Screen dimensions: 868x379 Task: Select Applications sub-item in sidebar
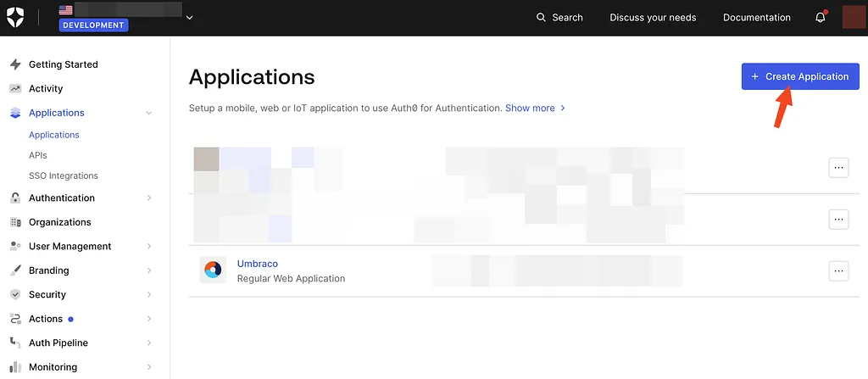pos(53,135)
